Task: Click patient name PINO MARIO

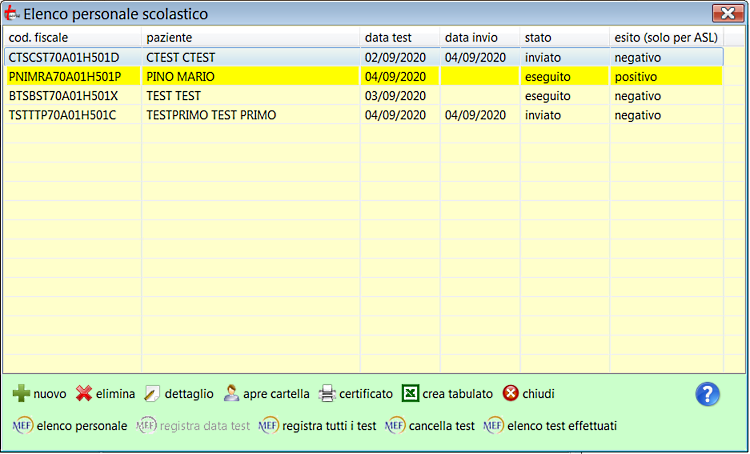Action: click(x=180, y=77)
